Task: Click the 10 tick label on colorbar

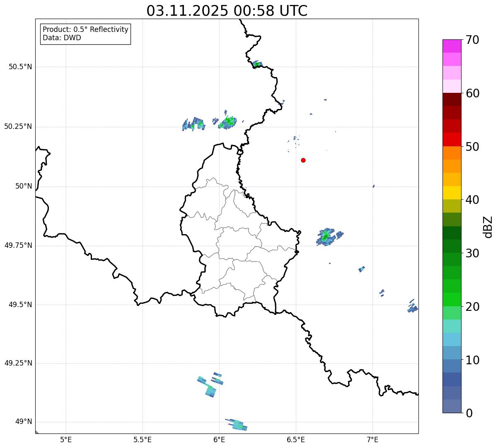Action: point(472,360)
